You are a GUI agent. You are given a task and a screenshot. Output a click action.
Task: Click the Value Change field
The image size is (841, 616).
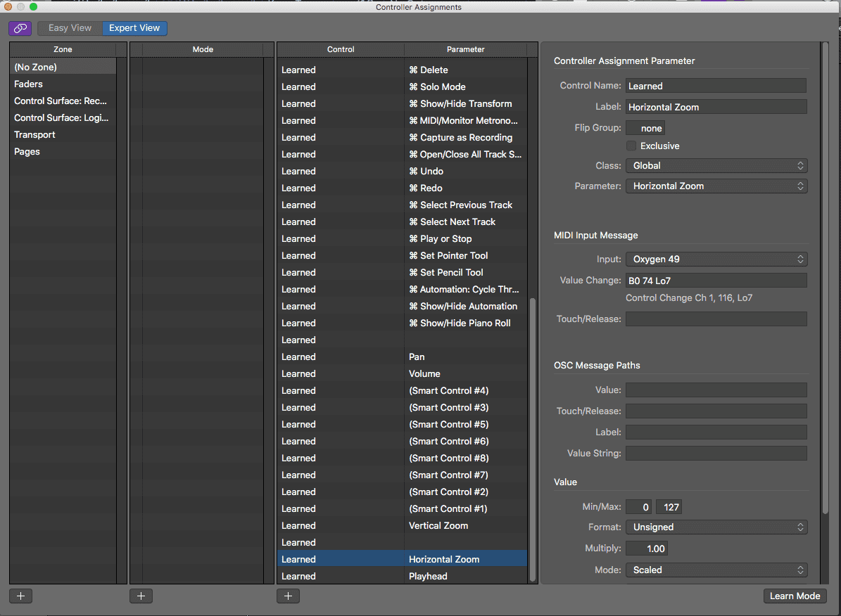pyautogui.click(x=716, y=281)
